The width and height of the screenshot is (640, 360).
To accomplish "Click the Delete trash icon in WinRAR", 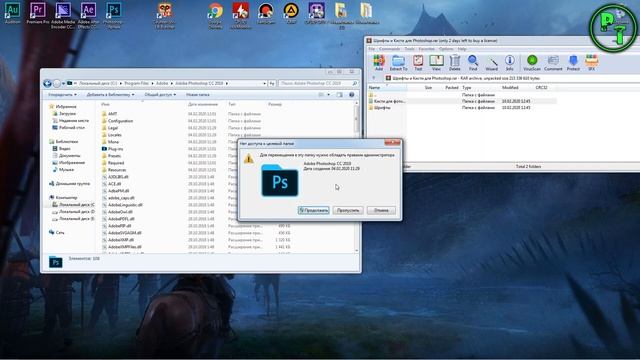I will [x=455, y=63].
